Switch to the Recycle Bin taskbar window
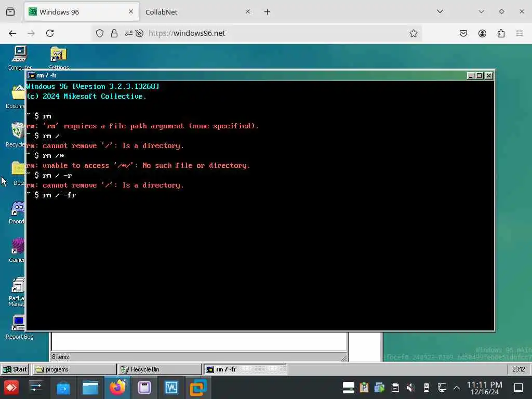Screen dimensions: 532x399 click(x=160, y=369)
